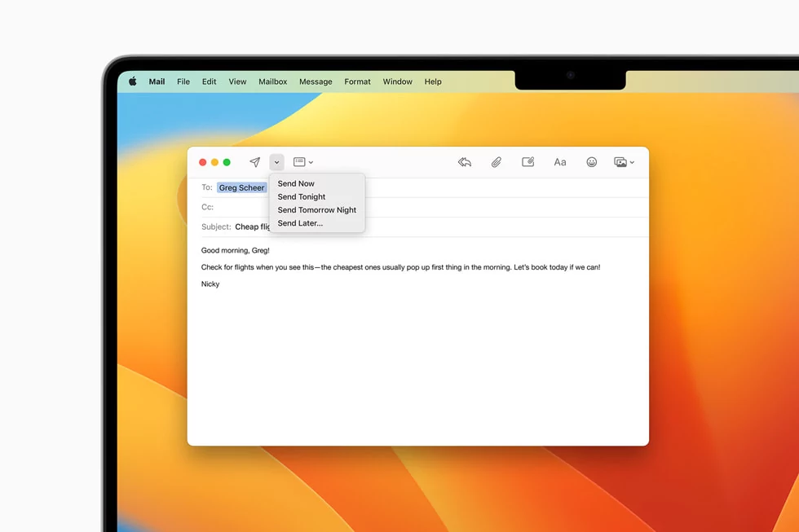The height and width of the screenshot is (532, 799).
Task: Open the Format menu
Action: click(x=357, y=81)
